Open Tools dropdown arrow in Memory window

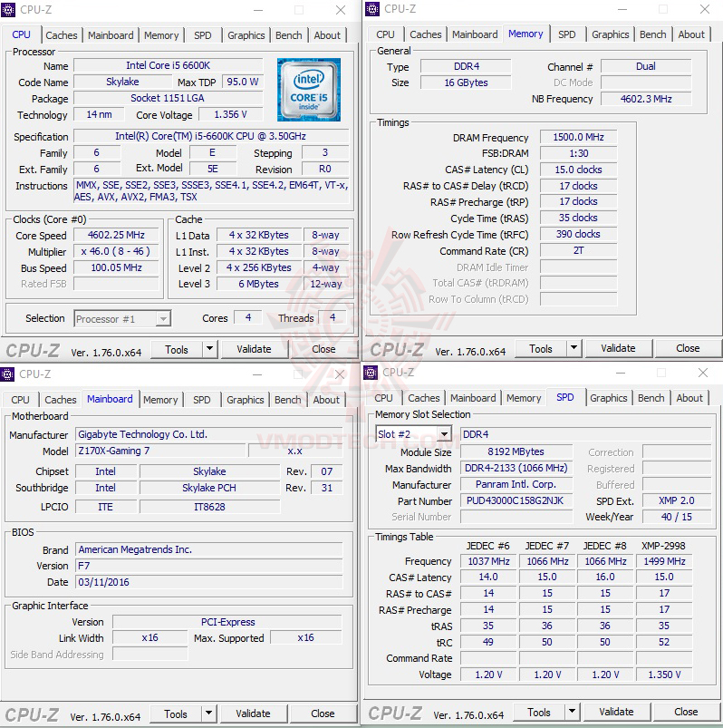(x=574, y=347)
